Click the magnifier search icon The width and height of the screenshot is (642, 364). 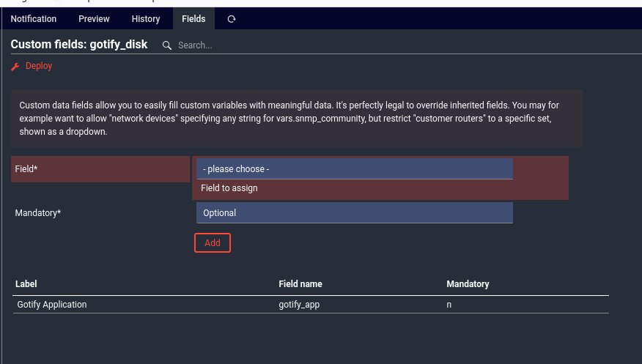(x=167, y=45)
